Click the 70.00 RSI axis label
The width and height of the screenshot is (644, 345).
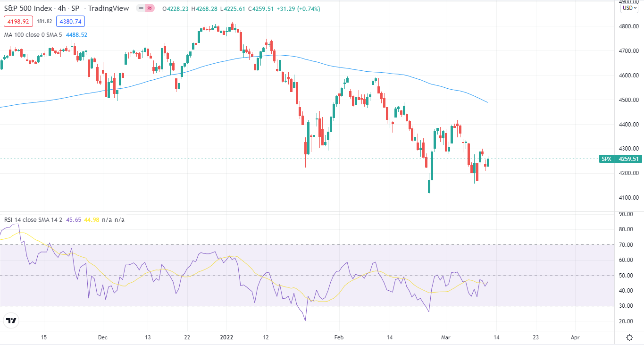click(x=626, y=245)
